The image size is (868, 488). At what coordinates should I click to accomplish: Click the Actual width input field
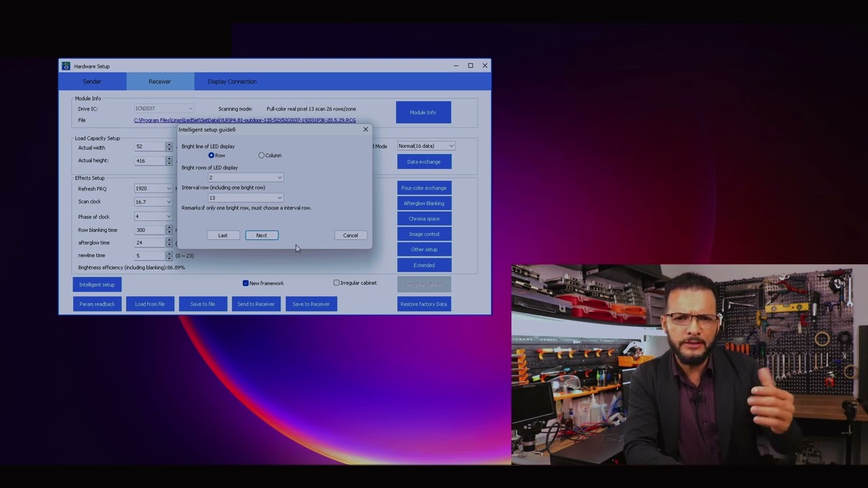[149, 146]
